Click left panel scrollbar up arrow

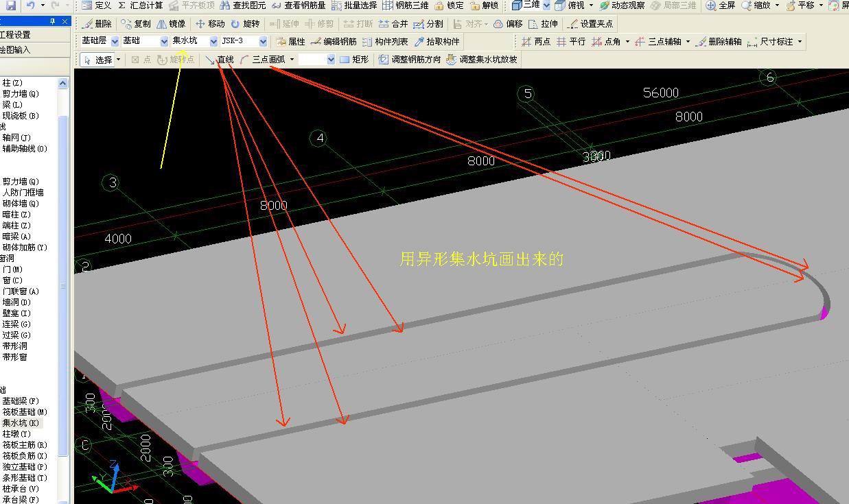63,83
